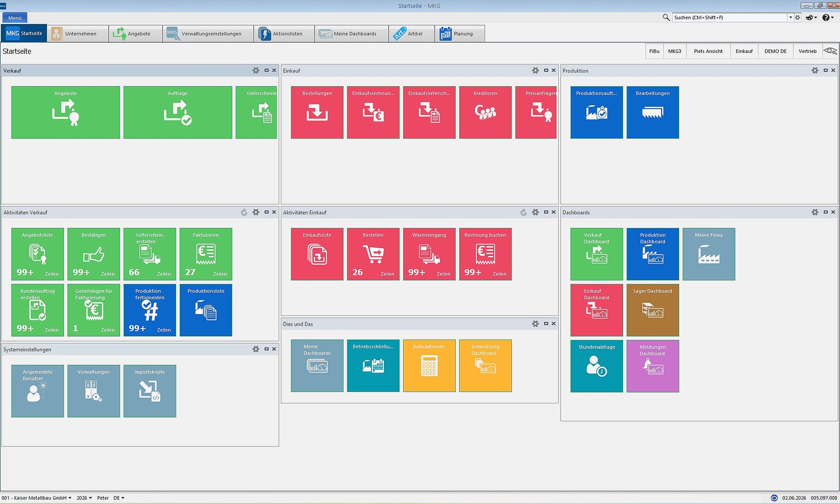
Task: Switch to the Artikel tab
Action: point(412,34)
